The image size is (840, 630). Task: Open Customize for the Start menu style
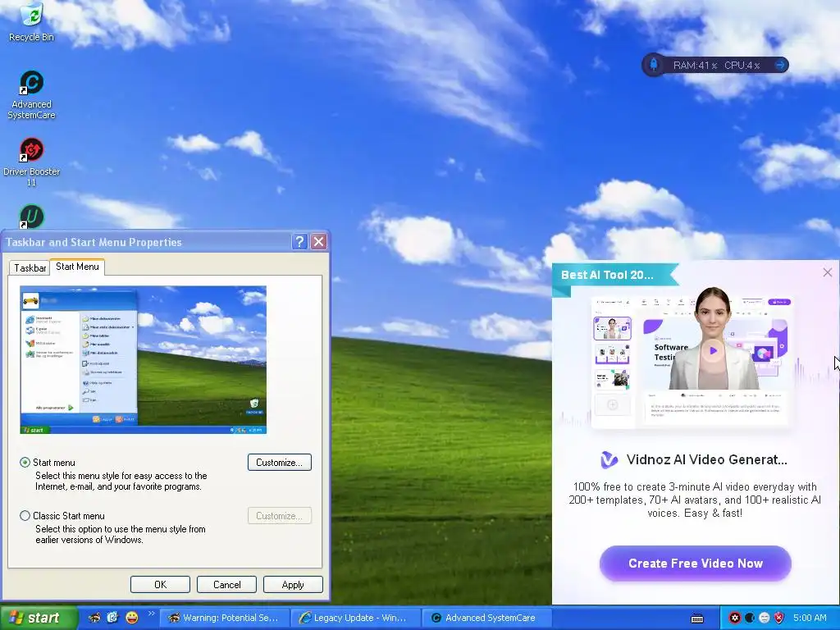[x=279, y=463]
